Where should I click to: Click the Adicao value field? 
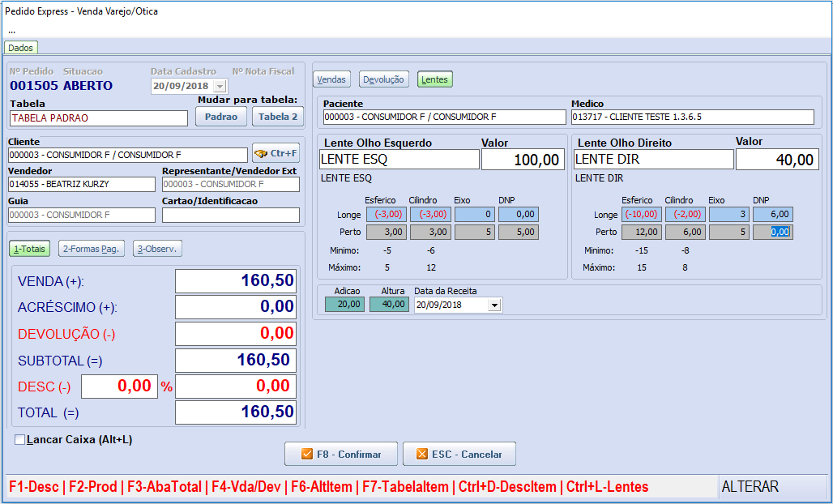[x=344, y=305]
